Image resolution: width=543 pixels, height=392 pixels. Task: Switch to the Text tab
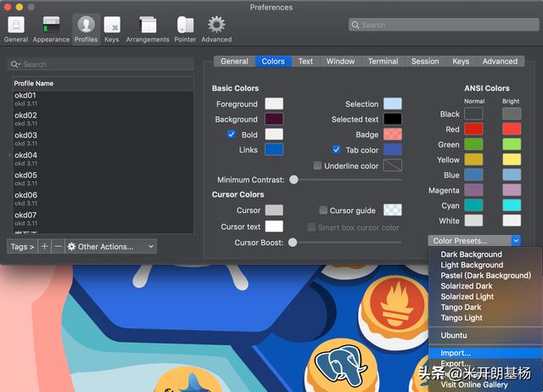click(x=305, y=61)
